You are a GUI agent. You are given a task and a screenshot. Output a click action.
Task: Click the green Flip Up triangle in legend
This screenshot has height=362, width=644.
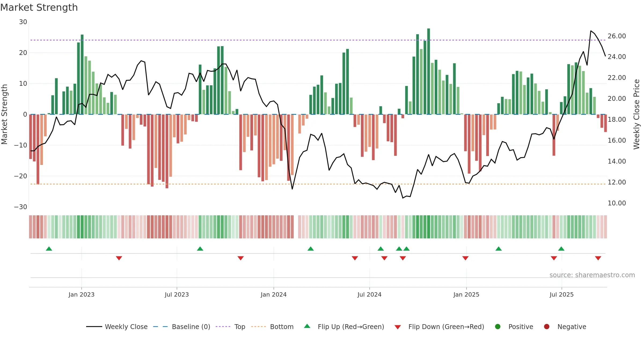tap(307, 326)
